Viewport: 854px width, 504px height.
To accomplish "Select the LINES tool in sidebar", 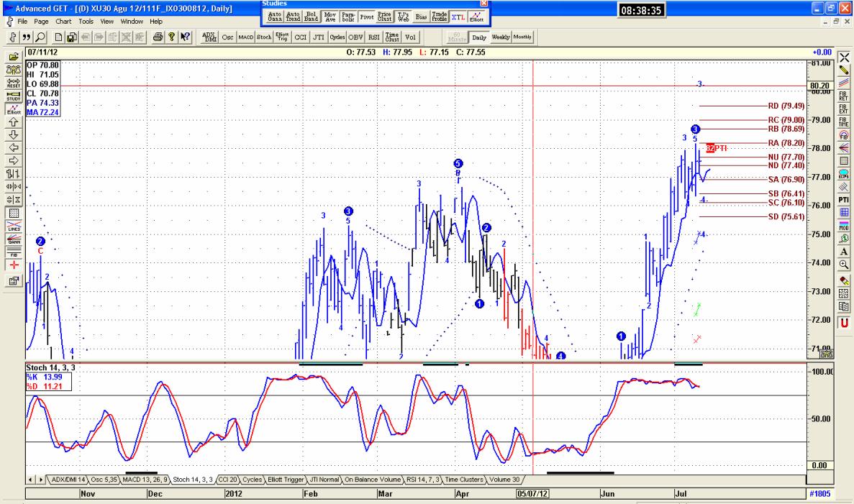I will [x=14, y=226].
